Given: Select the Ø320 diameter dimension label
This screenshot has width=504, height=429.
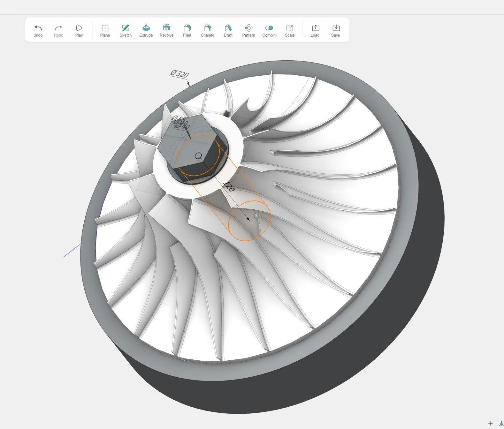Looking at the screenshot, I should coord(179,74).
